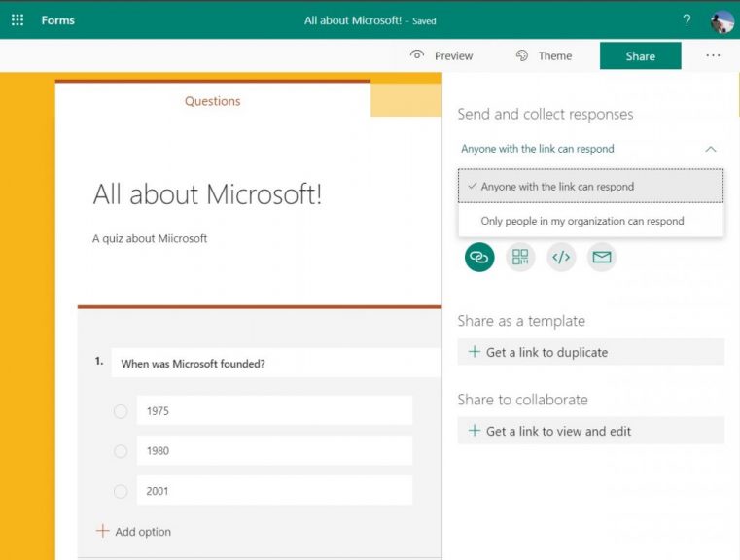Select the embed code share icon

pyautogui.click(x=561, y=257)
